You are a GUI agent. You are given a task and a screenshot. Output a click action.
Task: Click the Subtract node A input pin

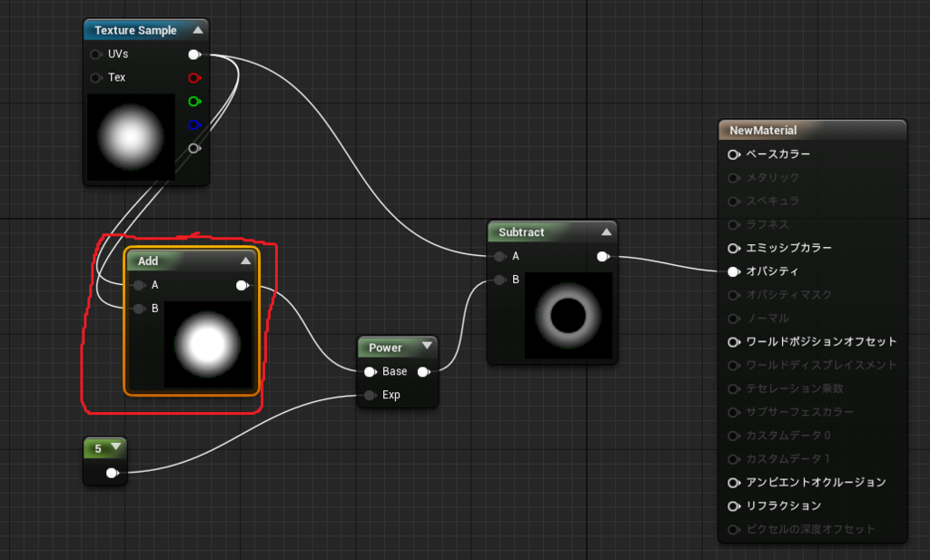tap(500, 256)
